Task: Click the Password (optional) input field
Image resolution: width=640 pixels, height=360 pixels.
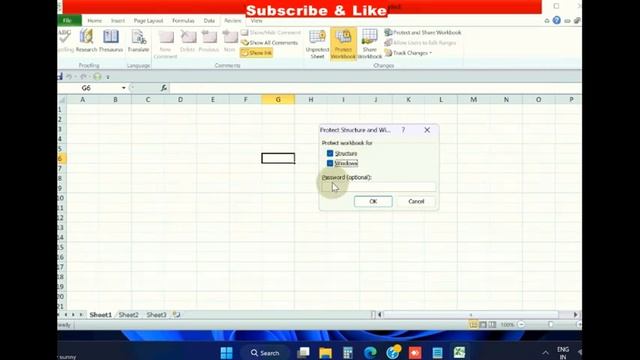Action: point(379,187)
